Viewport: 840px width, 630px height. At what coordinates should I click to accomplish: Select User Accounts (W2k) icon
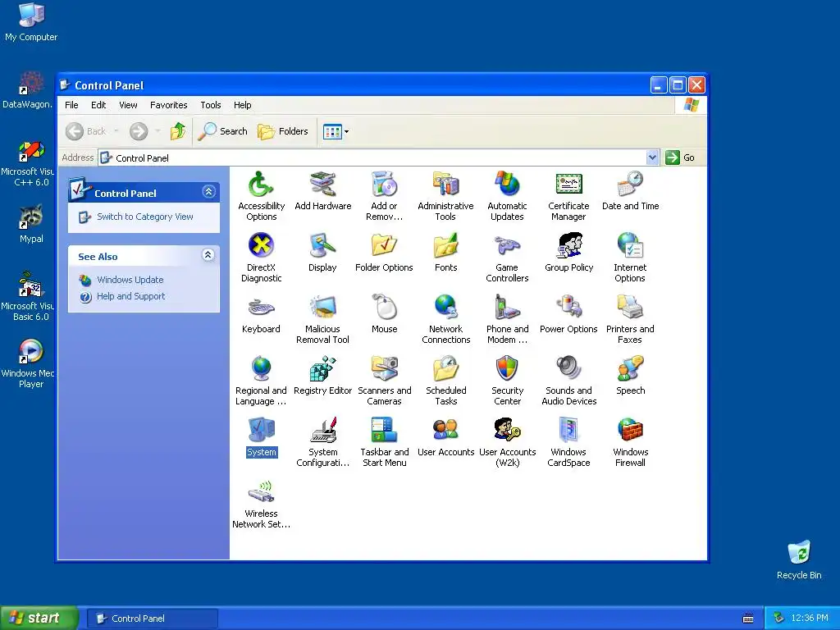pyautogui.click(x=507, y=442)
